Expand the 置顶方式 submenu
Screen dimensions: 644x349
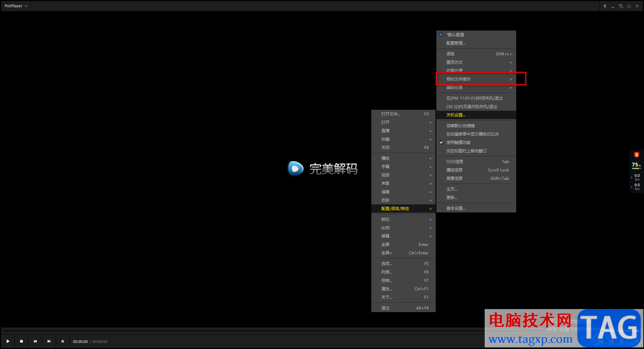click(476, 62)
